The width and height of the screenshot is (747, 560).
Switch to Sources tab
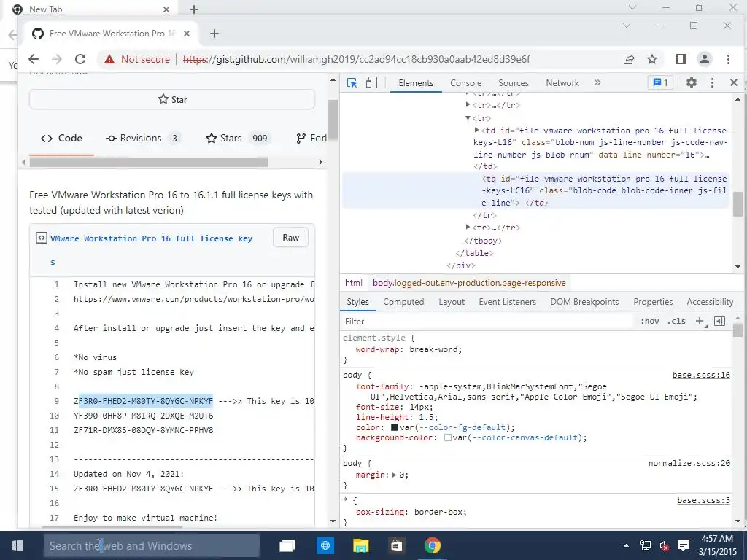tap(513, 83)
